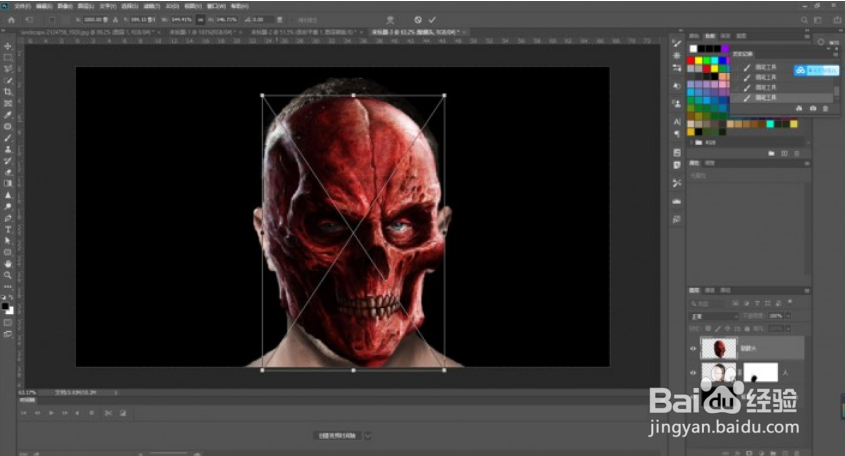Click the W scale percentage field

[182, 20]
